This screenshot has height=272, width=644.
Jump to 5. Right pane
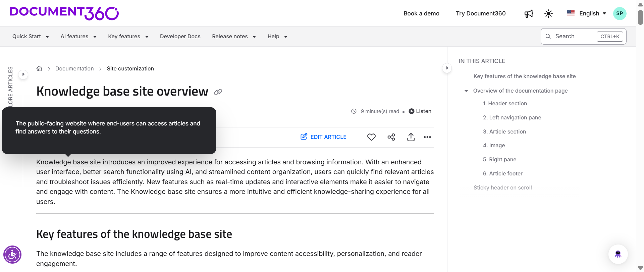point(499,160)
